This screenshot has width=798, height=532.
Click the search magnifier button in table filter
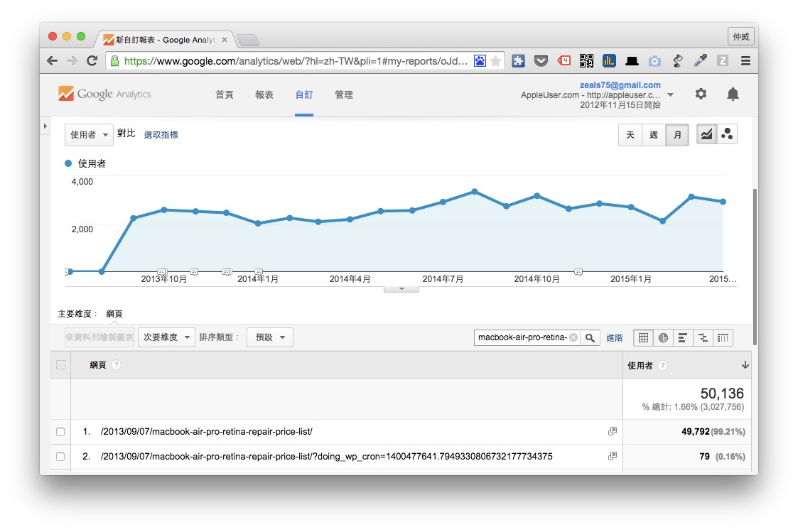(591, 337)
